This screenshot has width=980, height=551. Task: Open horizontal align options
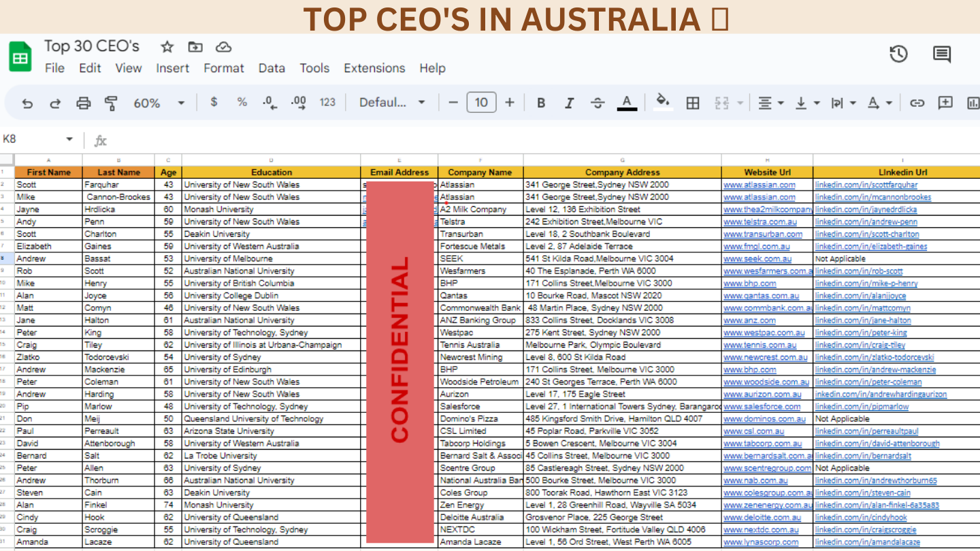(771, 103)
